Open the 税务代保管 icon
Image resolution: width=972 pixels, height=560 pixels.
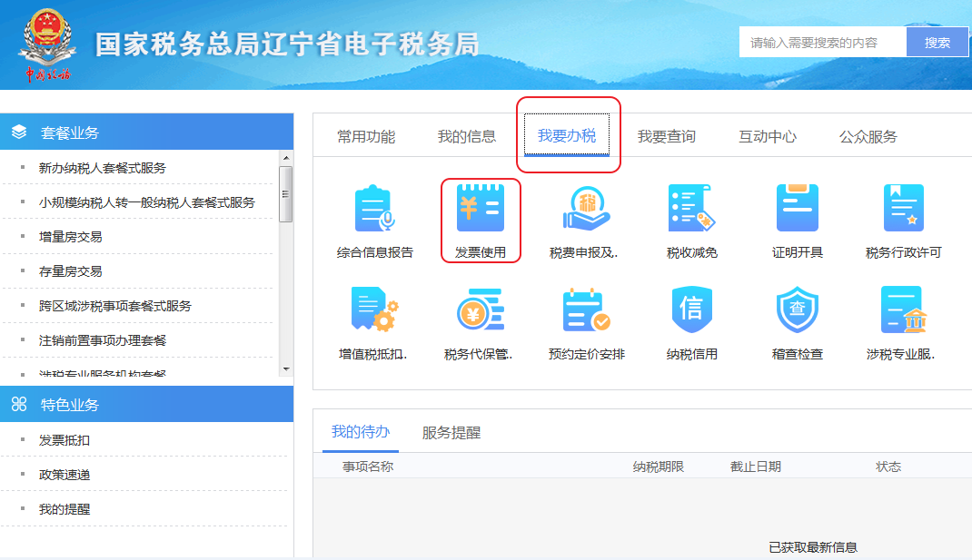pos(481,309)
